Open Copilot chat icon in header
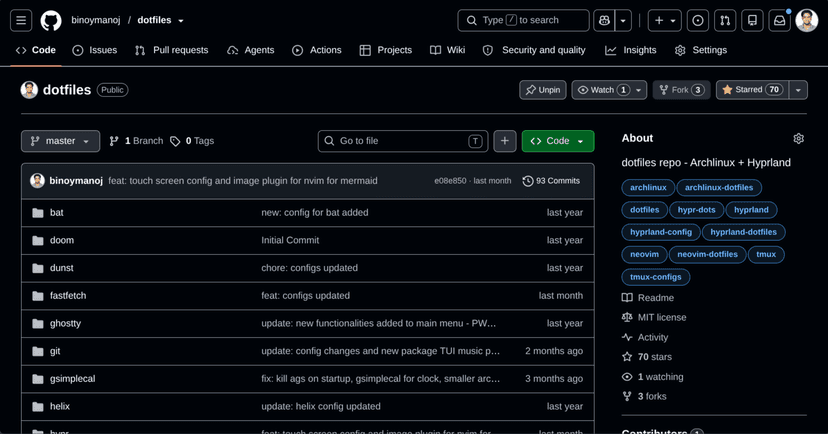 coord(604,21)
